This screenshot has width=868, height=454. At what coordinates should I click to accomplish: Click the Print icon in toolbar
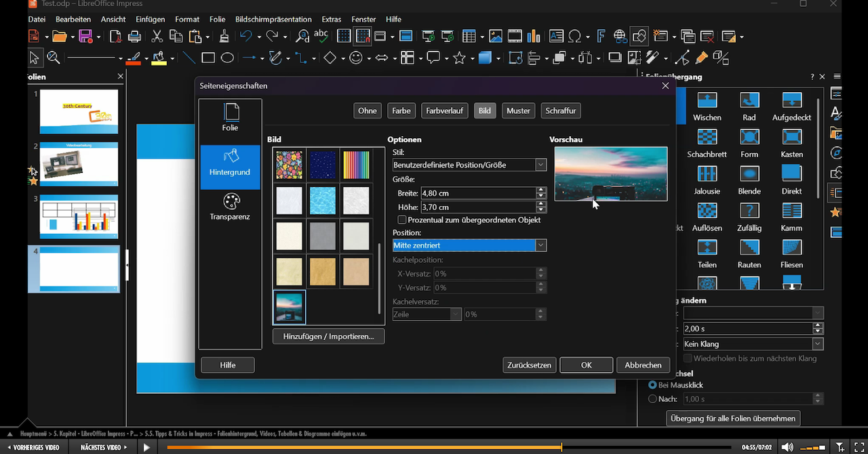[134, 37]
